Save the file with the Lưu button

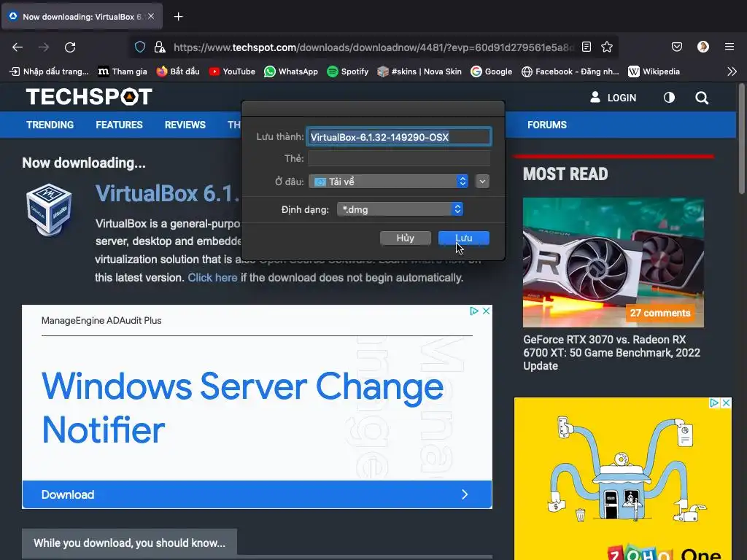point(463,238)
